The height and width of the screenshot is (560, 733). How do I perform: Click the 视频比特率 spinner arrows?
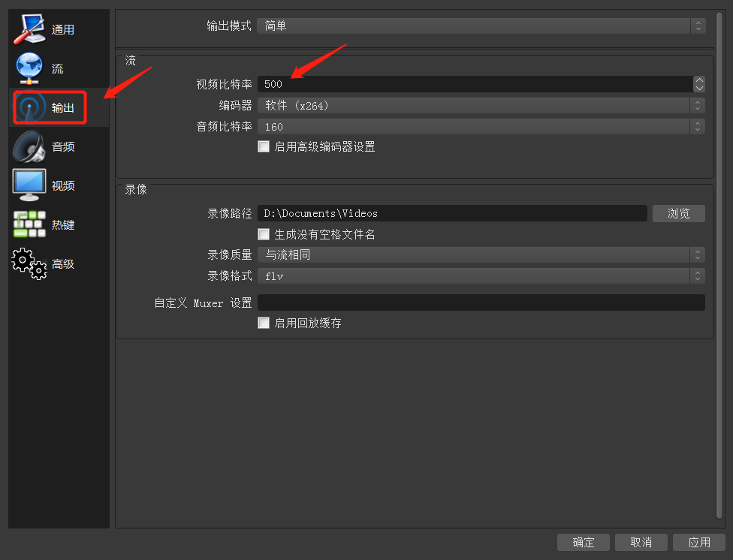tap(699, 84)
